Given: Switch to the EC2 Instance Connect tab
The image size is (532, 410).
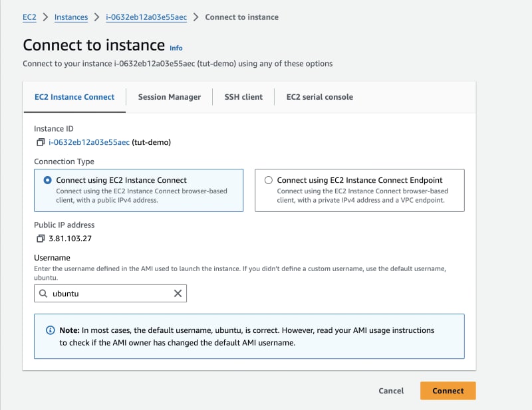Looking at the screenshot, I should tap(74, 97).
